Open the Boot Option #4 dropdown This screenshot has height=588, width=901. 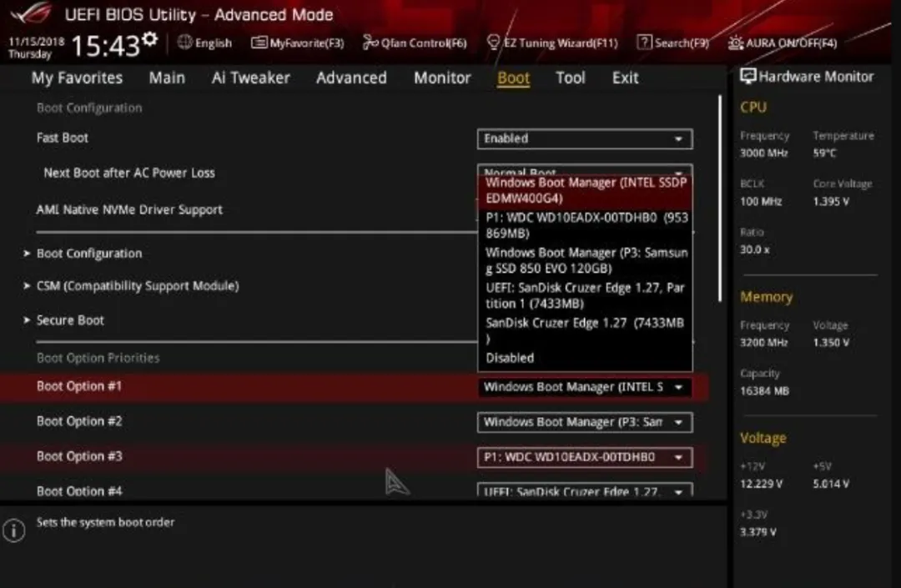click(x=584, y=490)
